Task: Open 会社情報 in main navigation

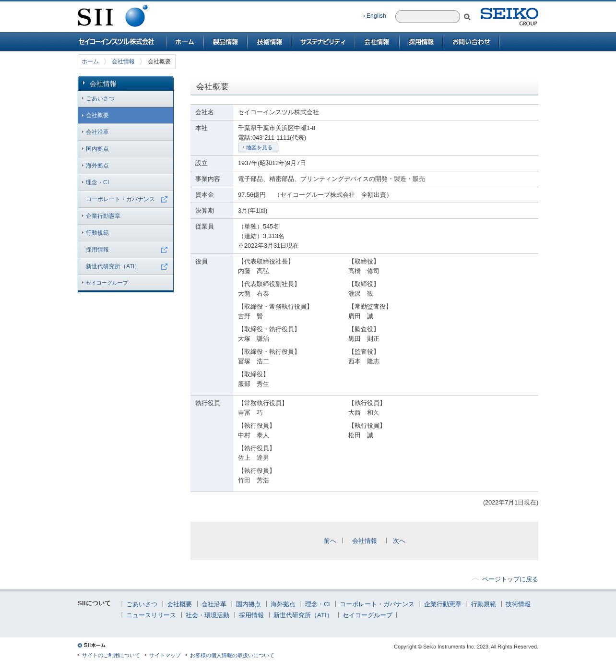Action: click(x=377, y=42)
